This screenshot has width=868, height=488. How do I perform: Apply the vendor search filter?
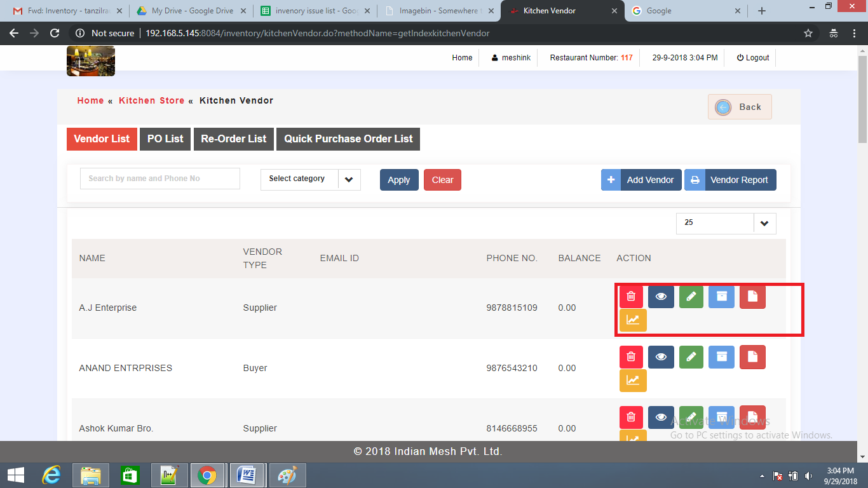[399, 180]
